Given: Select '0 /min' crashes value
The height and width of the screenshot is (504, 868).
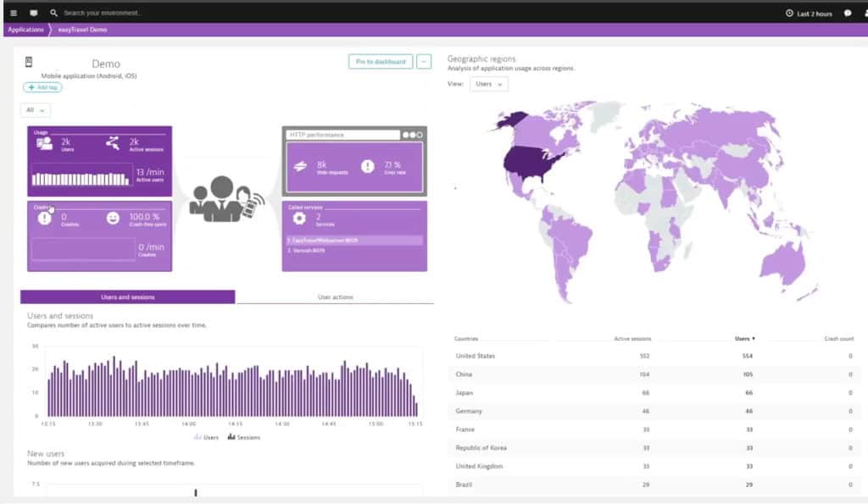Looking at the screenshot, I should [151, 247].
